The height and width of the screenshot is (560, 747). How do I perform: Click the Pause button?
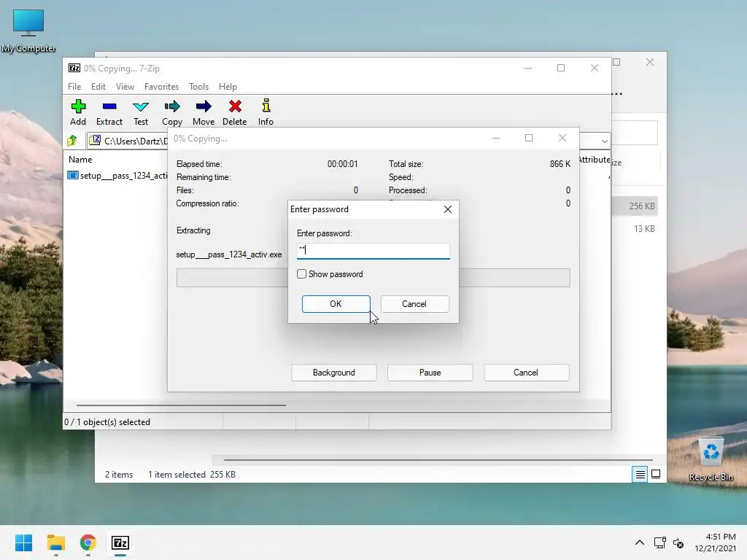pos(430,373)
